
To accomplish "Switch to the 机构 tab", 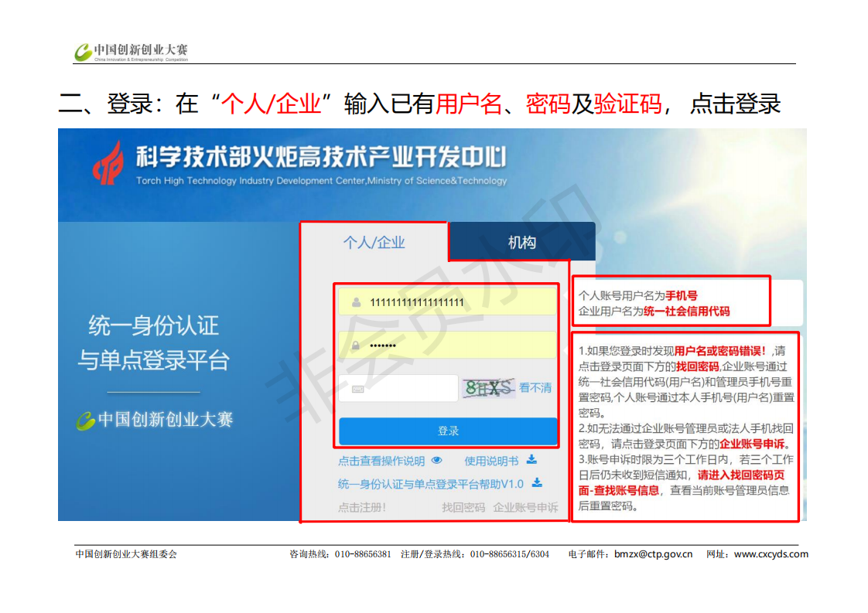I will pos(522,242).
